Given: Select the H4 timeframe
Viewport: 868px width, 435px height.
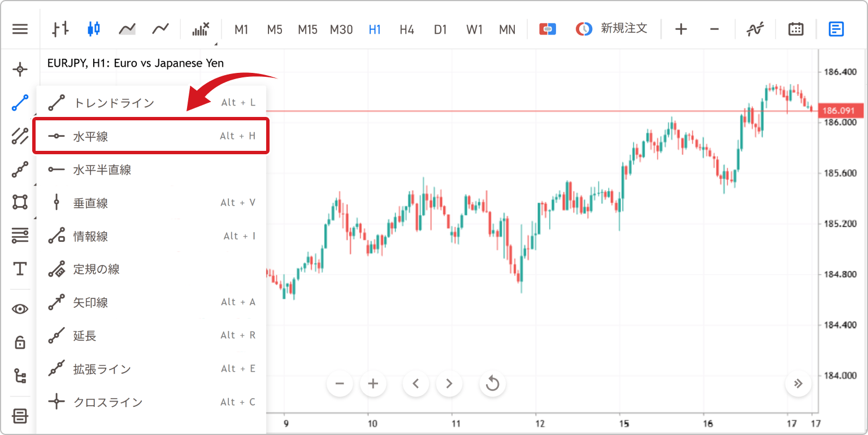Looking at the screenshot, I should (407, 29).
